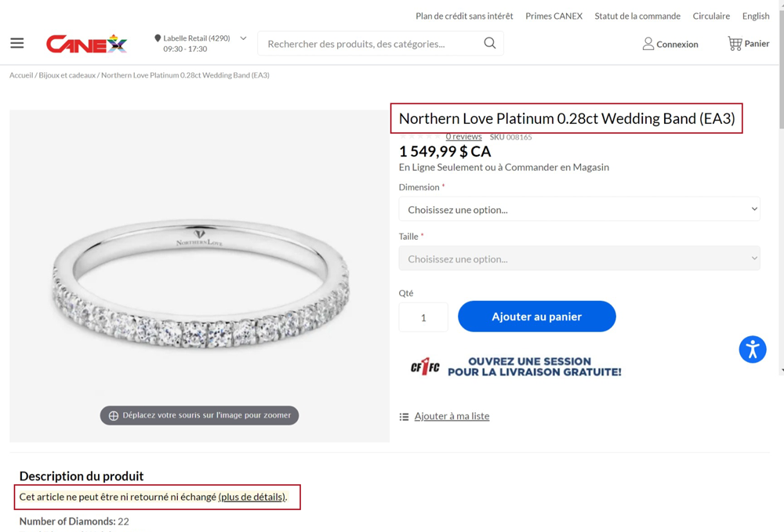Click Ajouter au panier button
The height and width of the screenshot is (532, 784).
[536, 317]
